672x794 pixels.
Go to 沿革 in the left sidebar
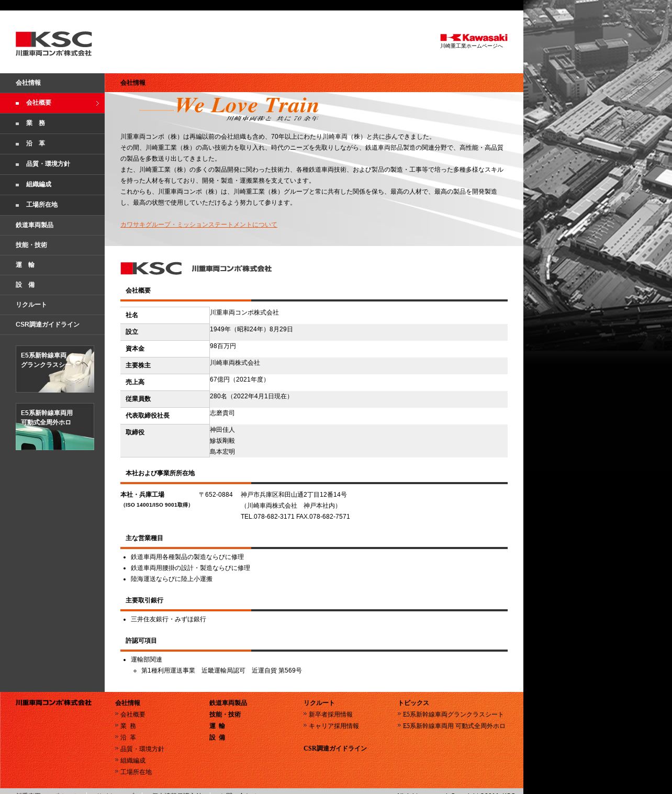pyautogui.click(x=52, y=144)
